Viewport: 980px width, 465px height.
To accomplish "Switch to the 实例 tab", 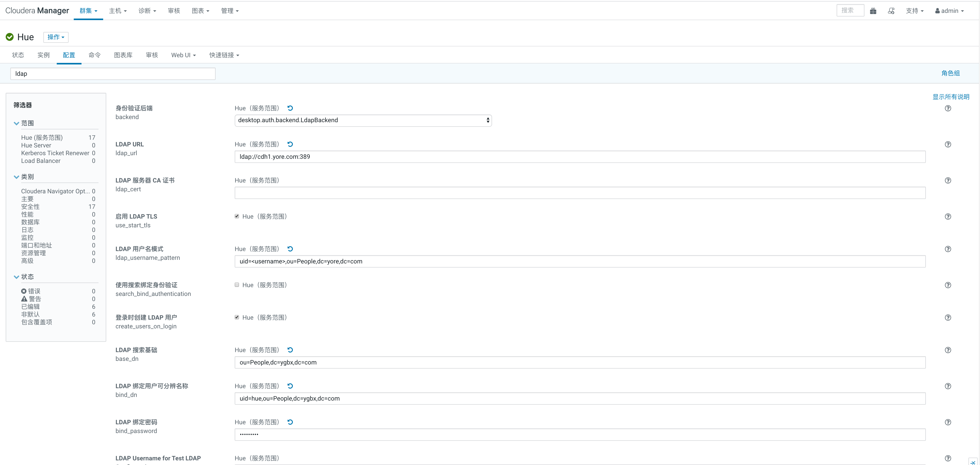I will 43,55.
